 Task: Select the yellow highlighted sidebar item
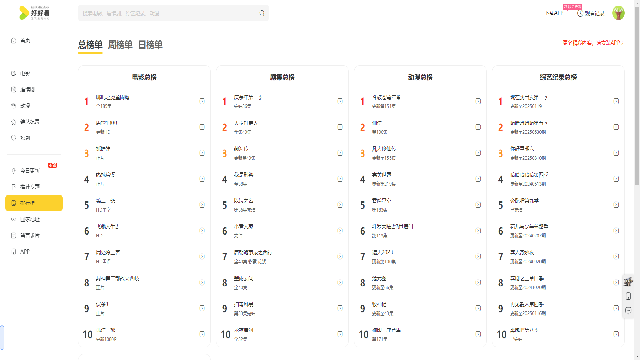tap(34, 203)
